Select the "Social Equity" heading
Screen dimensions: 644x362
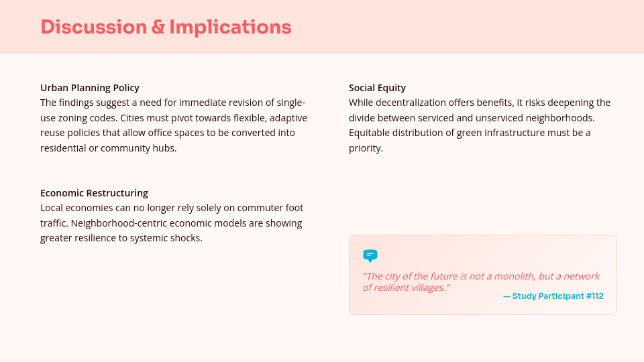[377, 88]
